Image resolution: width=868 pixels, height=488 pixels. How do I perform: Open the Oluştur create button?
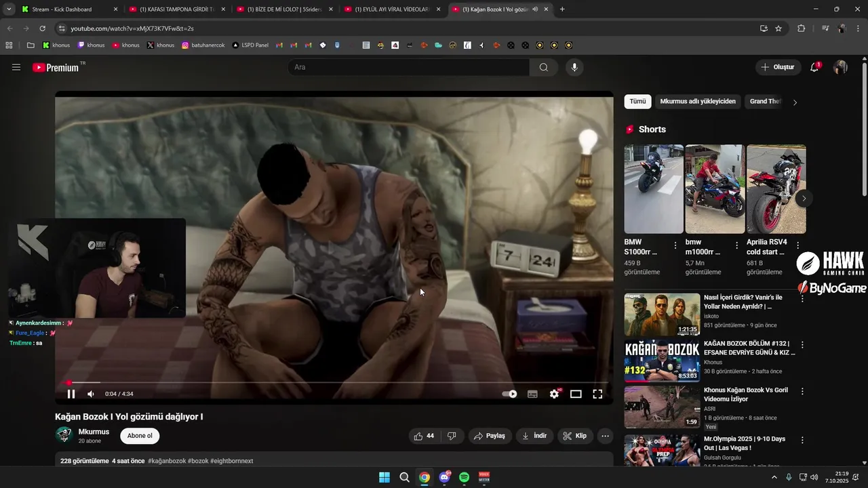tap(777, 67)
